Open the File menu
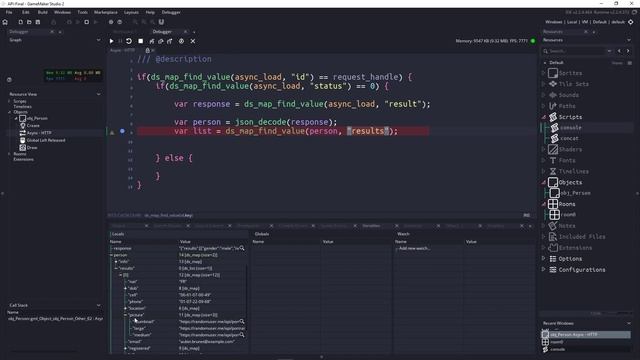This screenshot has width=640, height=360. pyautogui.click(x=9, y=12)
